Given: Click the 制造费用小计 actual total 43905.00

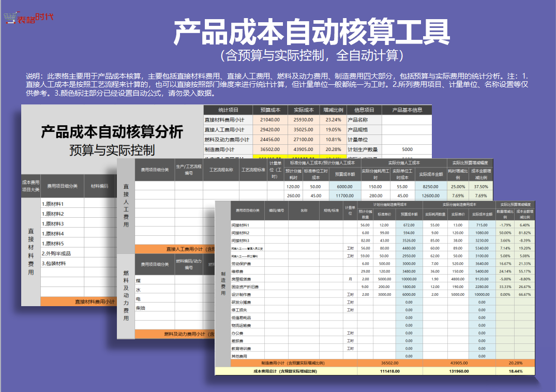Looking at the screenshot, I should click(x=458, y=363).
